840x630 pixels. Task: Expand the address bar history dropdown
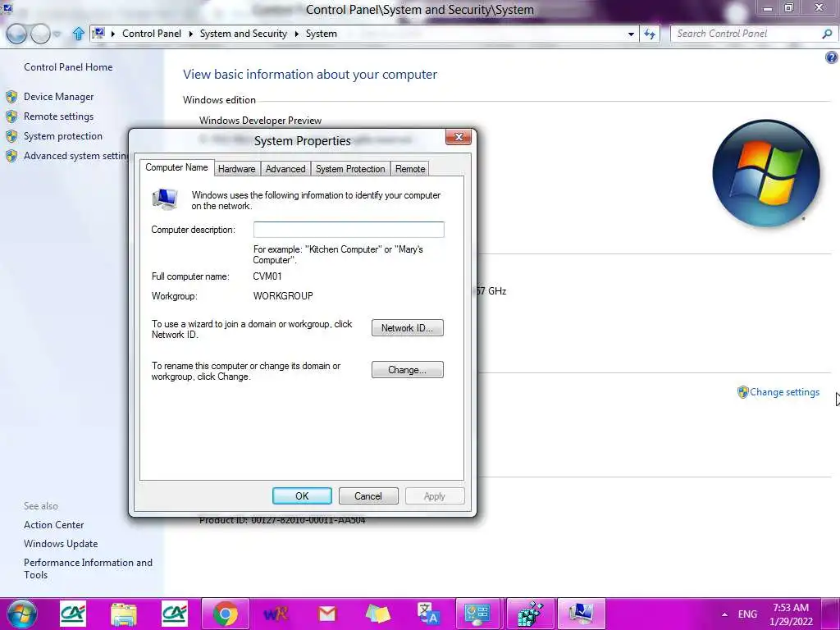click(631, 34)
